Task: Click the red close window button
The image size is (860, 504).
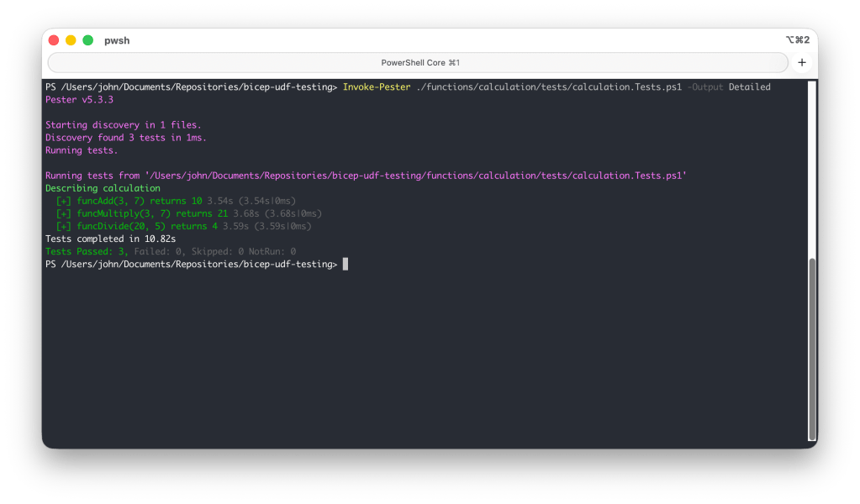Action: coord(54,40)
